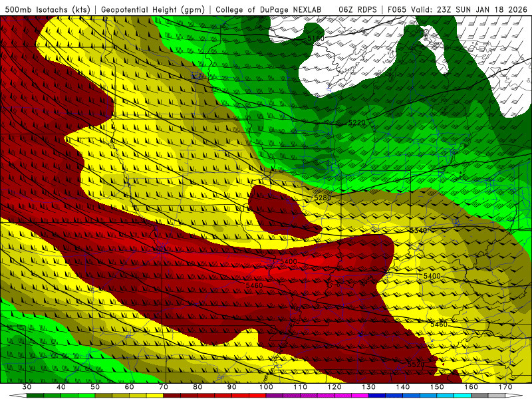
Task: Click the 5520 height contour label
Action: click(x=416, y=364)
